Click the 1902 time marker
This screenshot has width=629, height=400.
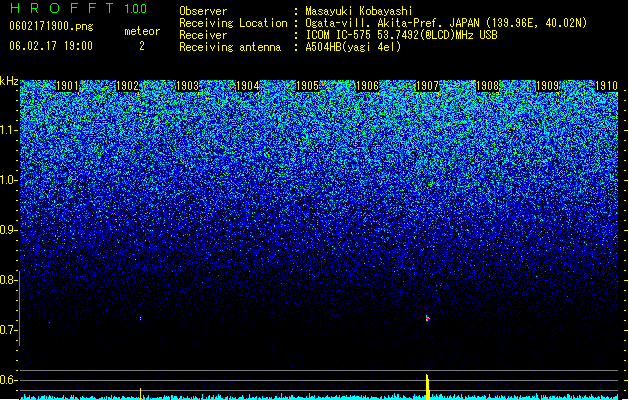click(x=127, y=86)
